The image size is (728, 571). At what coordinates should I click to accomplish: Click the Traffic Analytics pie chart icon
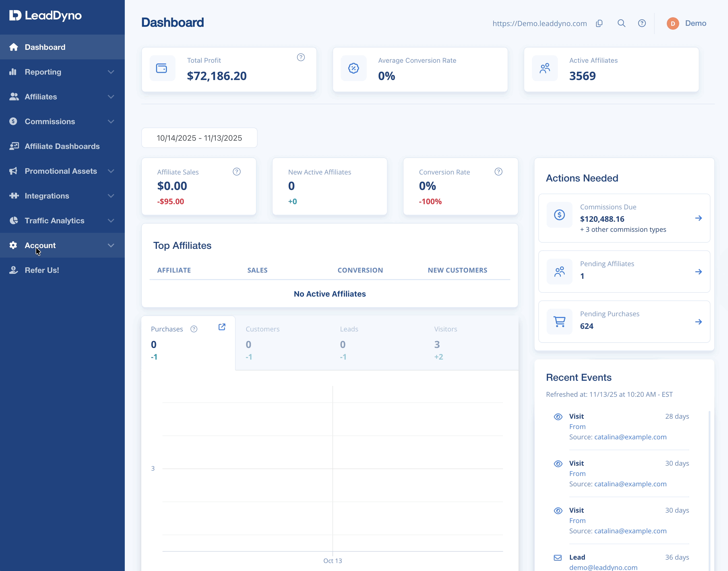(13, 220)
